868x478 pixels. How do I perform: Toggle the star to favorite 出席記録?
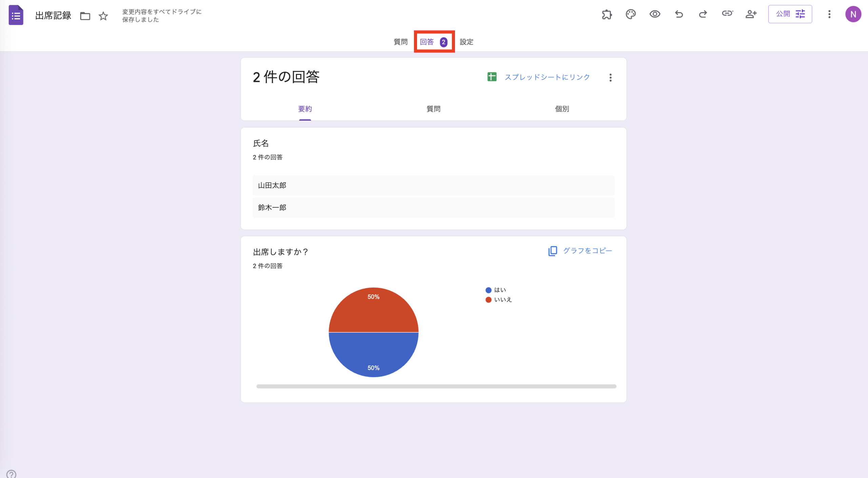coord(103,16)
